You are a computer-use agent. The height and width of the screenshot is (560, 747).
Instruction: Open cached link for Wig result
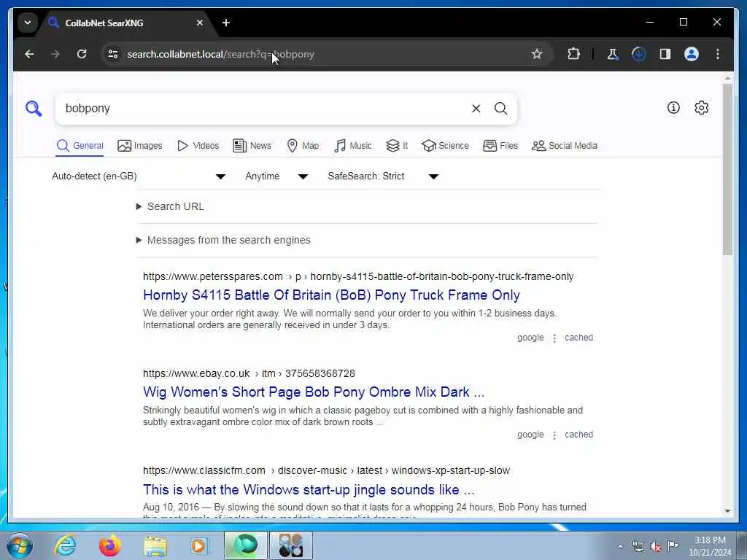tap(578, 435)
